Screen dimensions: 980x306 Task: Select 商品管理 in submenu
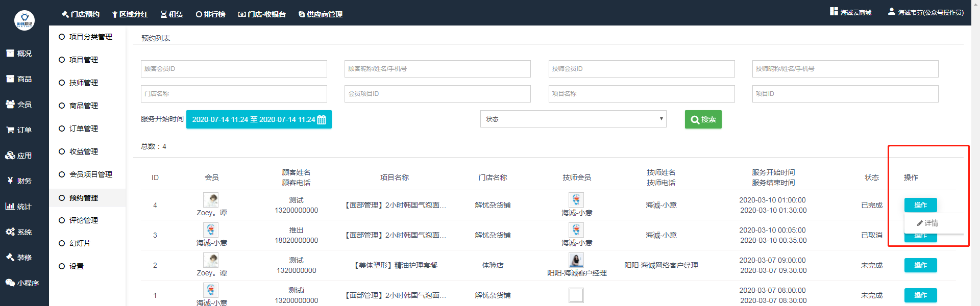coord(79,106)
